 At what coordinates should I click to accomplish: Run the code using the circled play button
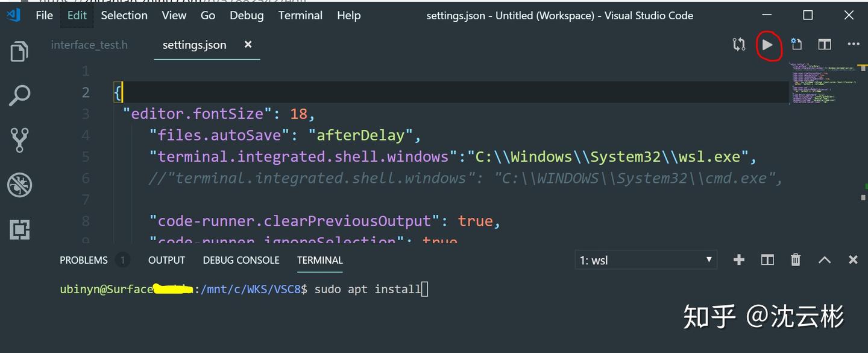click(769, 45)
